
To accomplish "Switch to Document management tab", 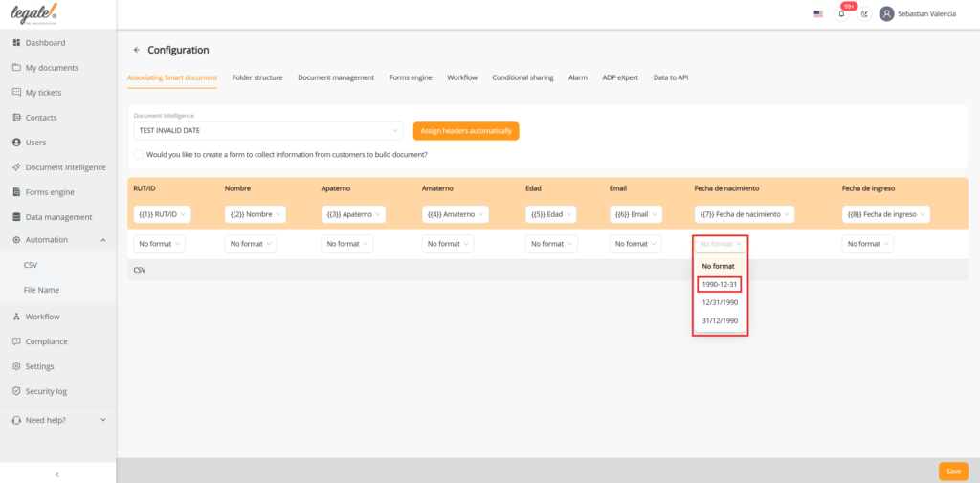I will tap(336, 77).
